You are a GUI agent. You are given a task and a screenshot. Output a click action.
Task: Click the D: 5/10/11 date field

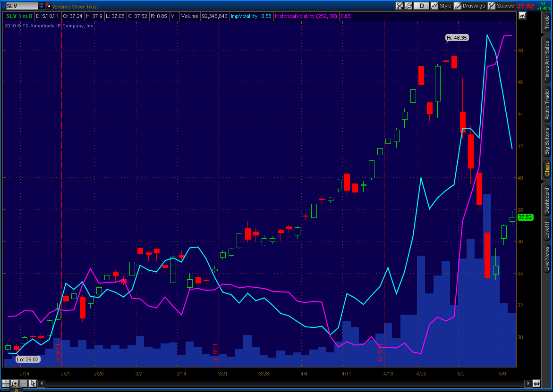[x=47, y=16]
